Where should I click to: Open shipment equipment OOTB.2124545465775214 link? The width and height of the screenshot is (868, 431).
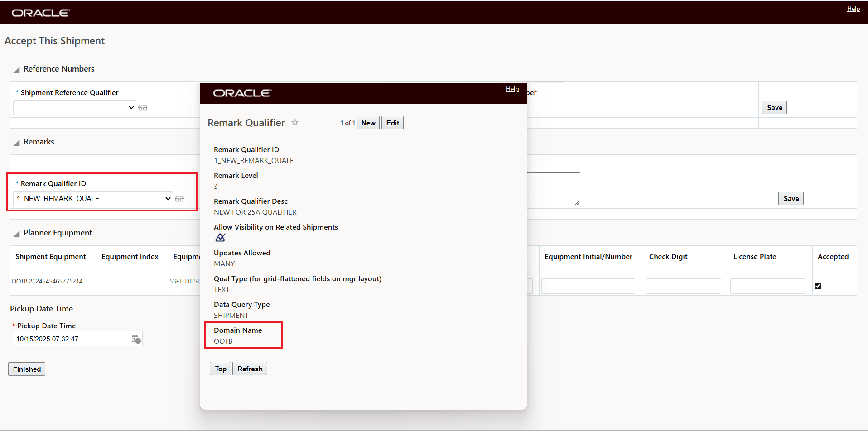click(47, 281)
